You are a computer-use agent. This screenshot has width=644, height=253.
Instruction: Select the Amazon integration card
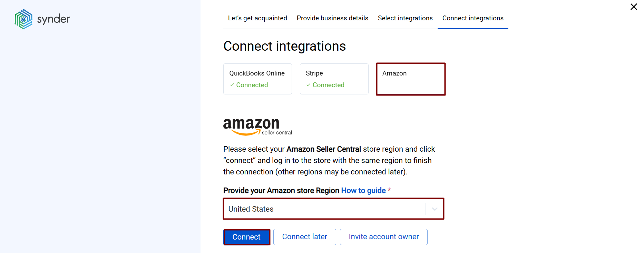[410, 79]
